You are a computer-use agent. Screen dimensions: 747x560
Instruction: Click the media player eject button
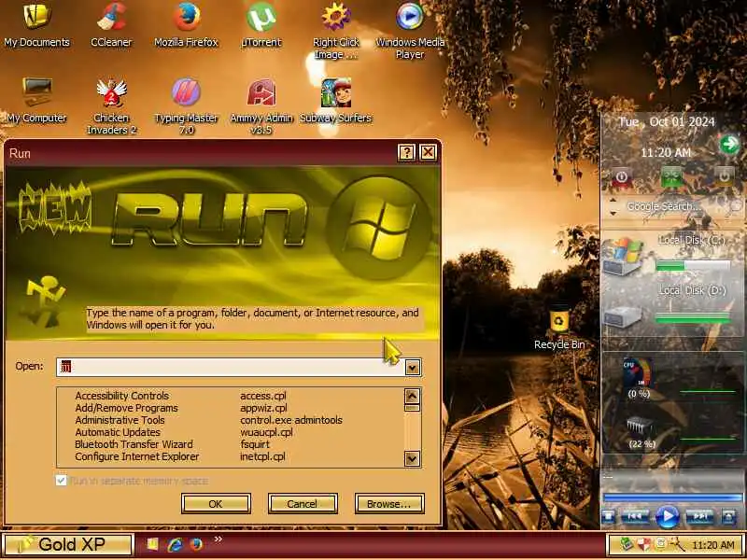pos(728,516)
